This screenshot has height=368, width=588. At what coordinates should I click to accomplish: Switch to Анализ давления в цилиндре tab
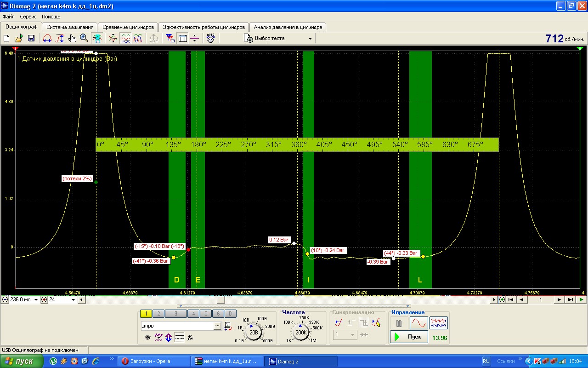(288, 27)
